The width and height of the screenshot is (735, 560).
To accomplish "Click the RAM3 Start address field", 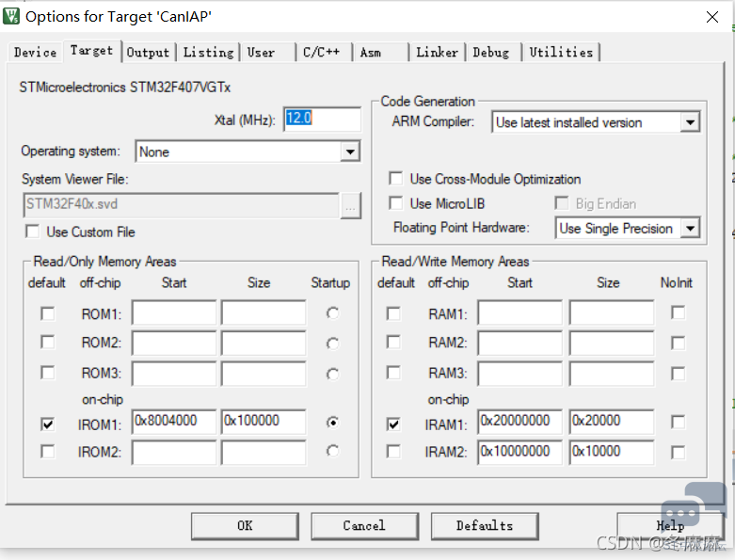I will 519,374.
